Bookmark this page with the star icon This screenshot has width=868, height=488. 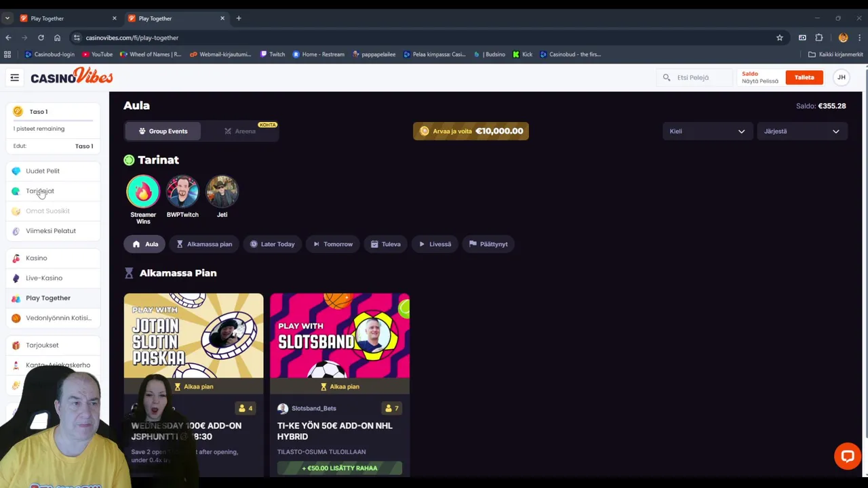[x=780, y=38]
